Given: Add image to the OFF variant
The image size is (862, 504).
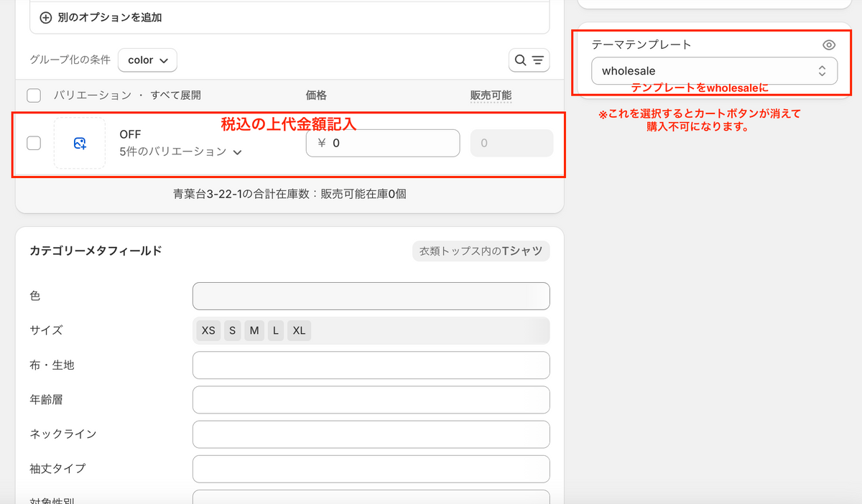Looking at the screenshot, I should tap(80, 144).
